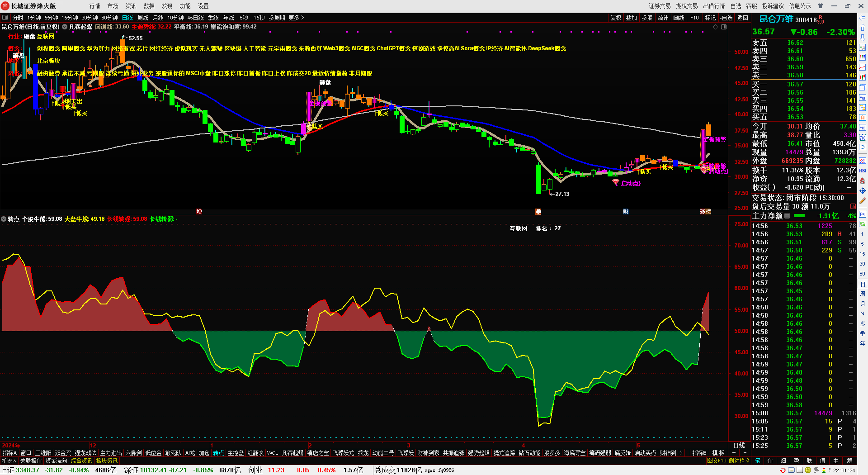Open the 模板 template selector
The height and width of the screenshot is (475, 868).
(x=718, y=453)
